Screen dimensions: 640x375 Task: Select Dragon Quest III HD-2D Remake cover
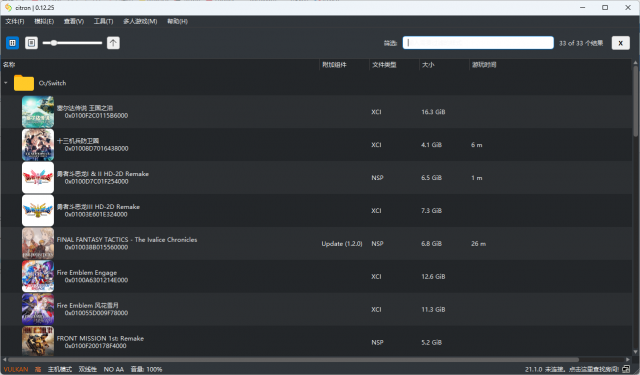(x=38, y=211)
